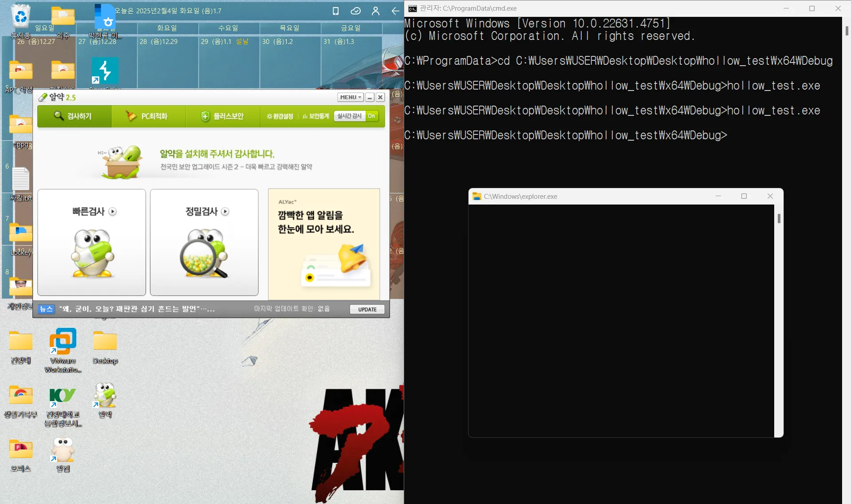Image resolution: width=851 pixels, height=504 pixels.
Task: Expand the MENU dropdown in 알약
Action: [x=350, y=97]
